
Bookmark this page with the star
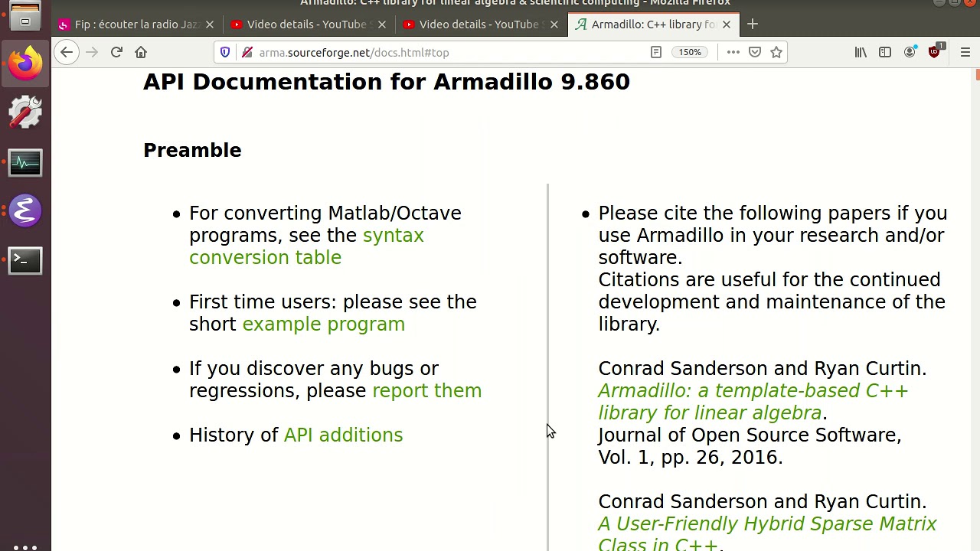point(776,52)
